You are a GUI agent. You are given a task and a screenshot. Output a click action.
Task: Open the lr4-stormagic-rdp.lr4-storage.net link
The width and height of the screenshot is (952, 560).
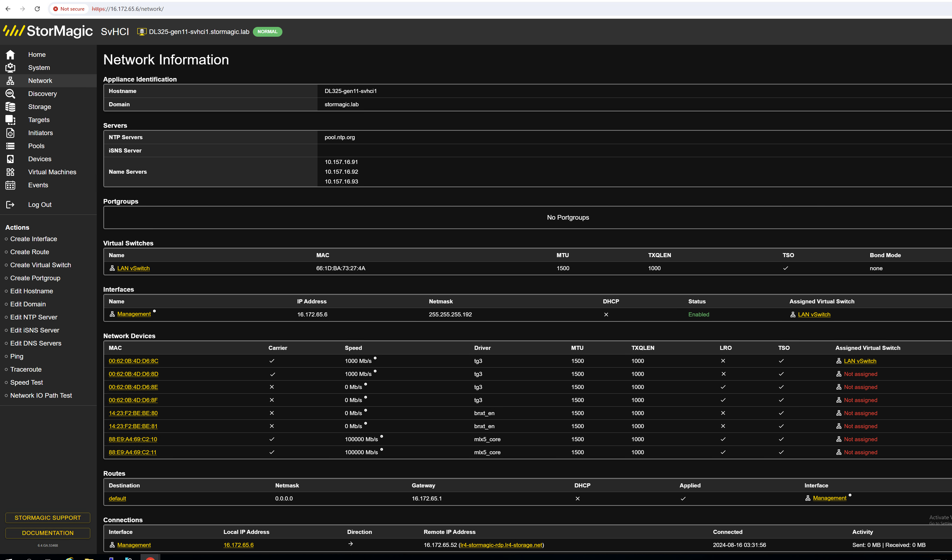tap(501, 545)
